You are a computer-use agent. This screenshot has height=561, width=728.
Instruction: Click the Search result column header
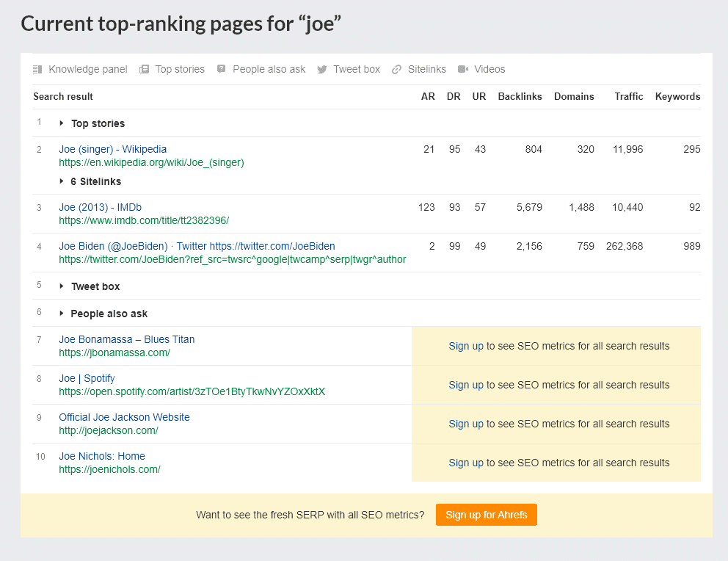coord(63,97)
